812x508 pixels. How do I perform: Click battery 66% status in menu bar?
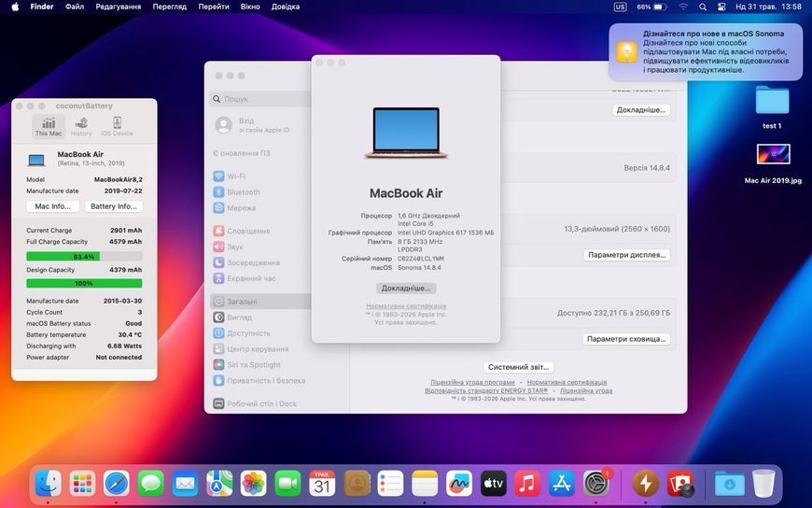tap(651, 7)
